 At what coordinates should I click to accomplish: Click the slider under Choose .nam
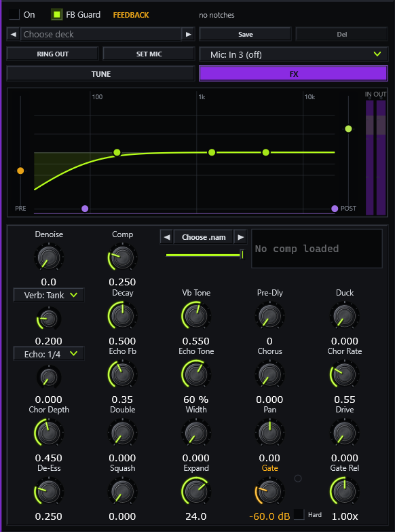click(x=204, y=255)
